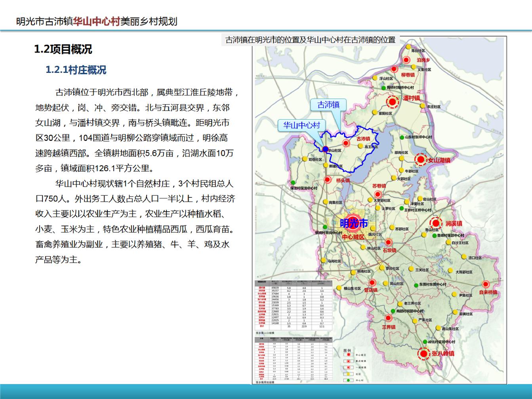Click the yellow marker beside 岗集社区

pyautogui.click(x=325, y=202)
